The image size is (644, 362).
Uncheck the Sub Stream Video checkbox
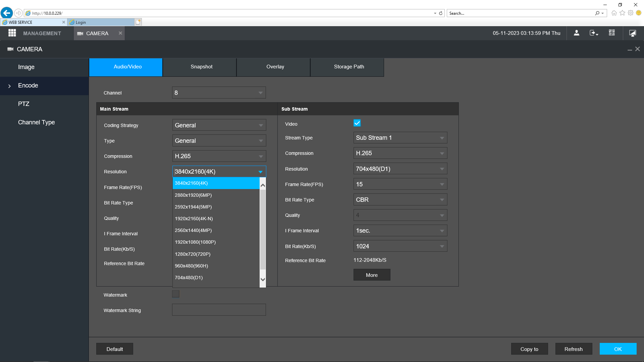pyautogui.click(x=357, y=123)
